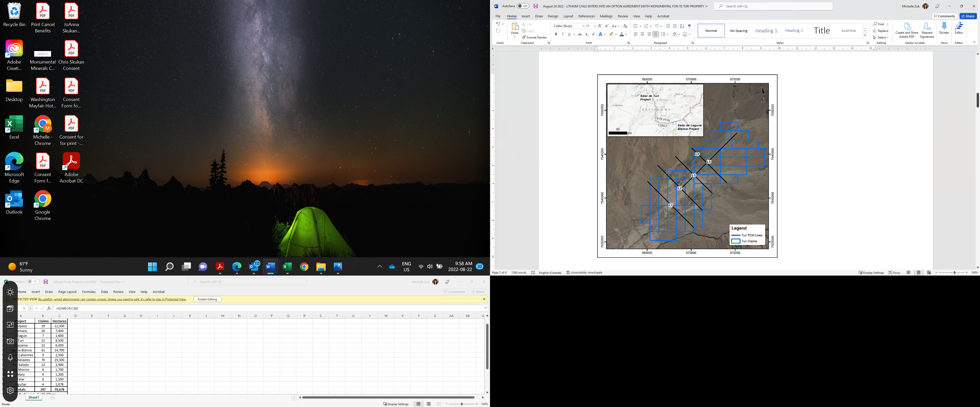Click Enable Editing in Excel protected view

207,299
